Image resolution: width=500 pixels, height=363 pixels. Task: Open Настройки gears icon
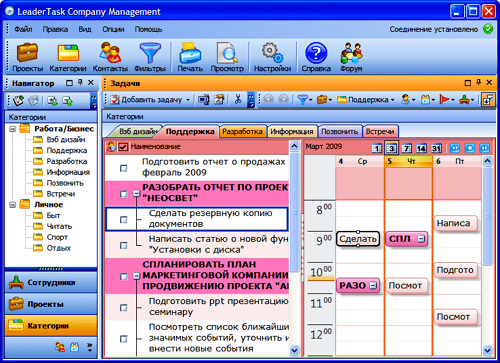pyautogui.click(x=272, y=53)
